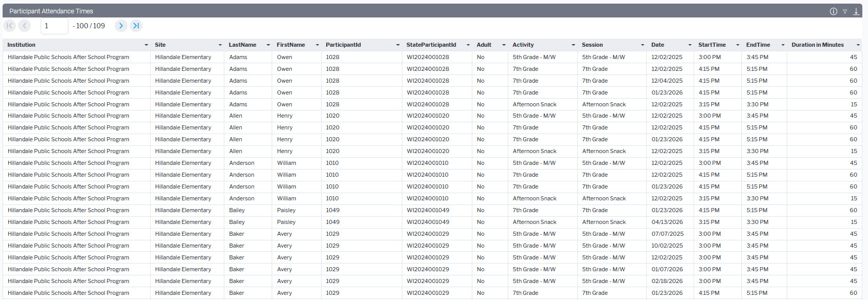Open ParticipantId column dropdown arrow
Screen dimensions: 868x300
point(398,45)
